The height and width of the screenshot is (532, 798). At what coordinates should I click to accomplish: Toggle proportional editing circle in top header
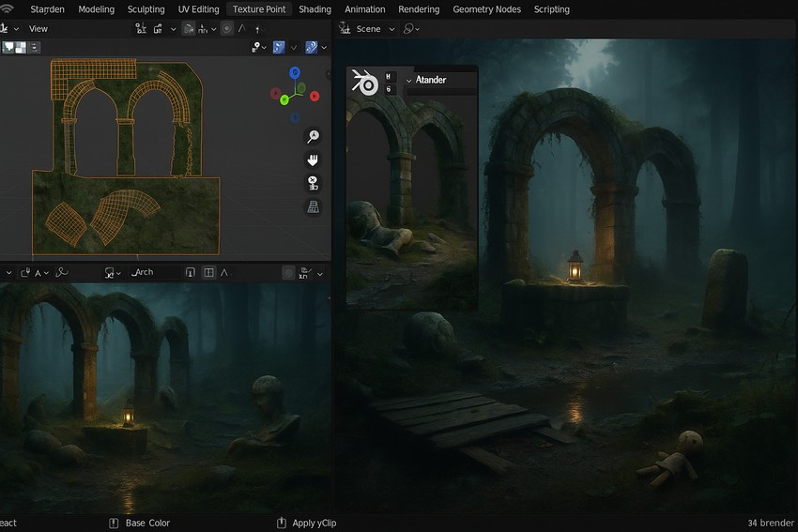click(226, 29)
